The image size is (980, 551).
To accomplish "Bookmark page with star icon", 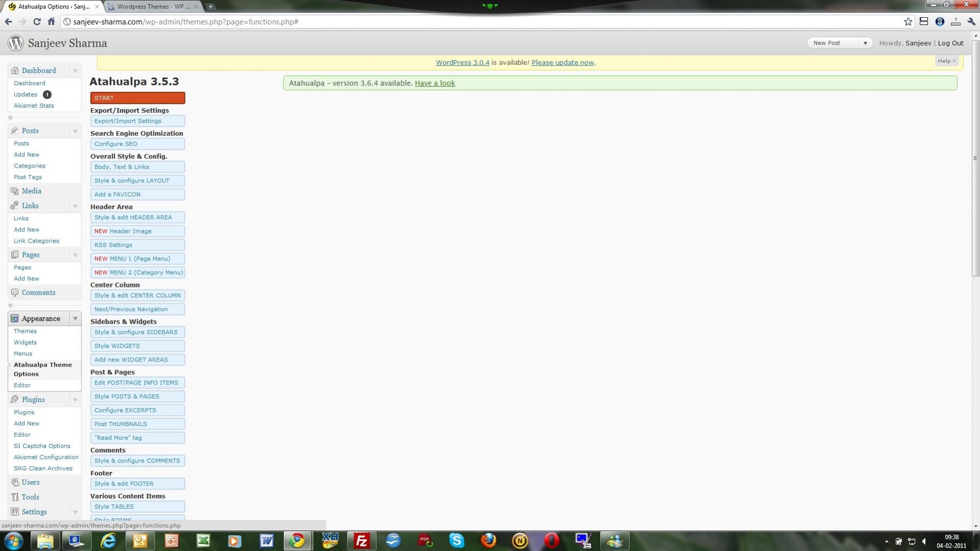I will click(908, 21).
